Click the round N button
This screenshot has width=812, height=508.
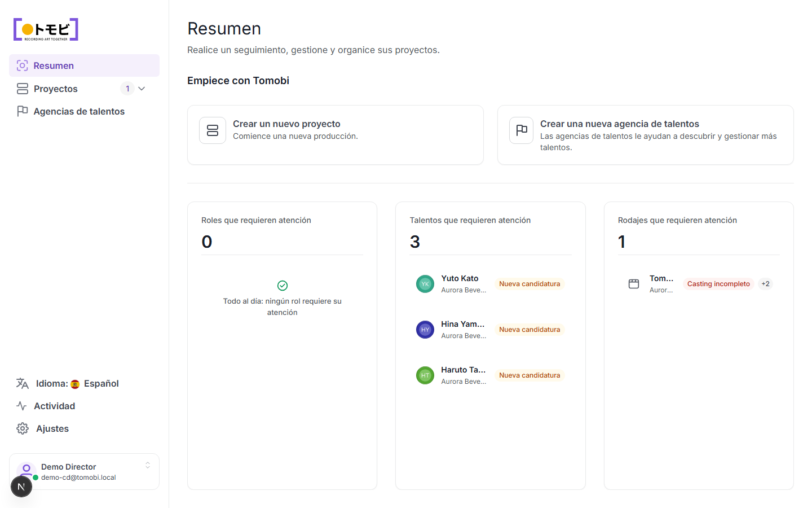click(x=21, y=487)
